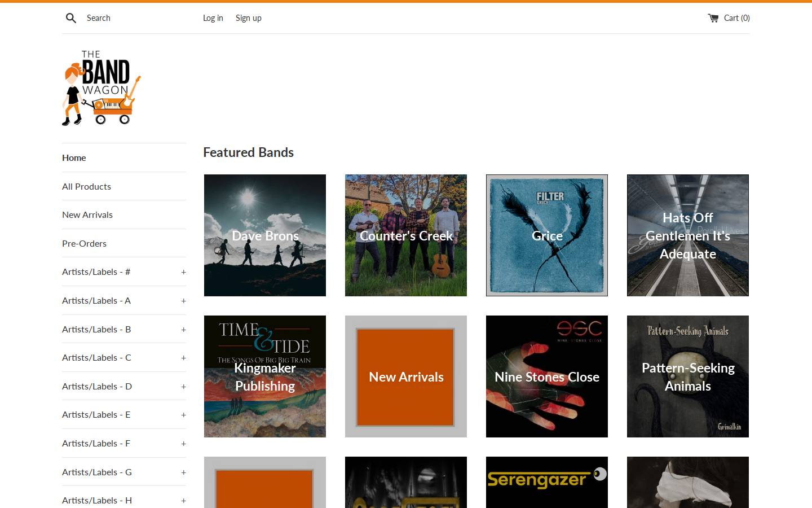The image size is (812, 508).
Task: Expand Artists/Labels - # plus sign
Action: 183,272
